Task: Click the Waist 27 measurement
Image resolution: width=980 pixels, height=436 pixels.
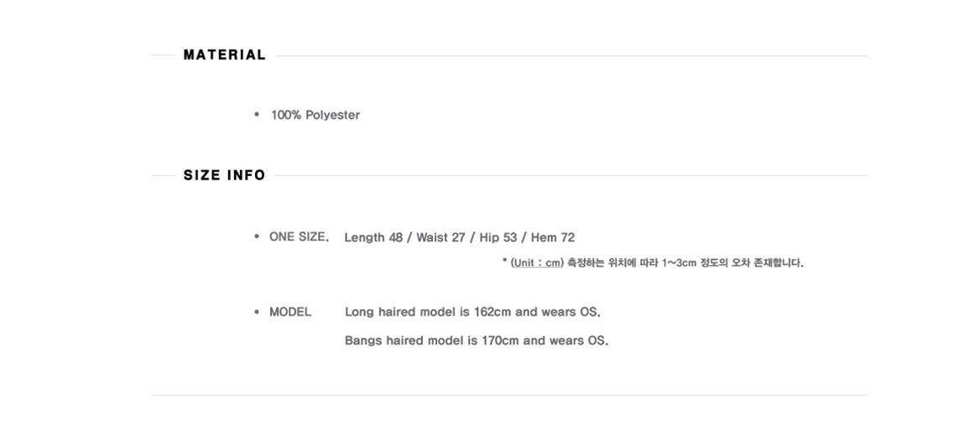Action: pyautogui.click(x=440, y=237)
